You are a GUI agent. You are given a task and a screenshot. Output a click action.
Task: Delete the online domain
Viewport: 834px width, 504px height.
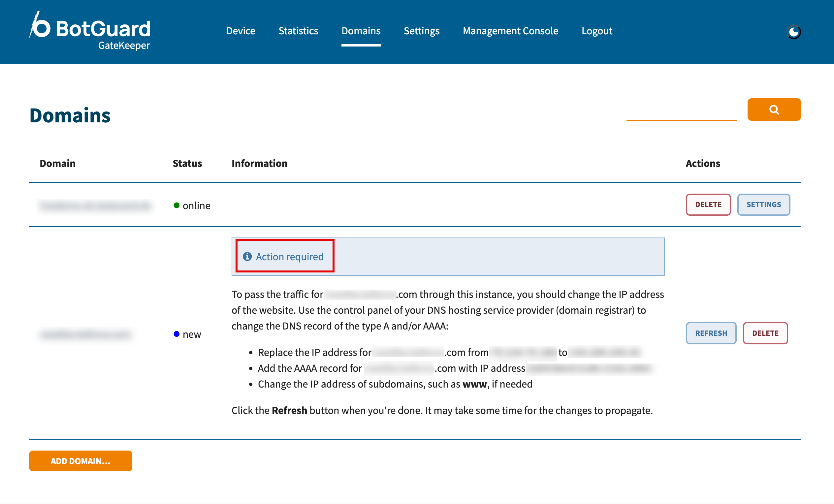pos(708,205)
